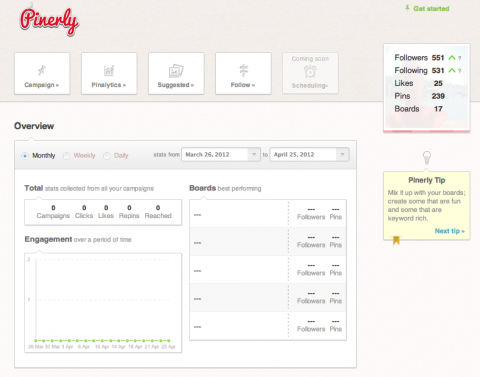Click the 0 Repins total
480x377 pixels.
129,212
